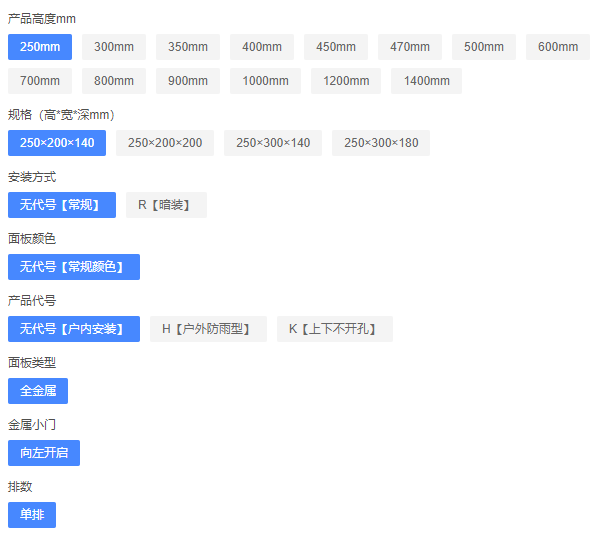Viewport: 611px width, 536px height.
Task: Choose H【户外防雨型】 product code
Action: [208, 329]
